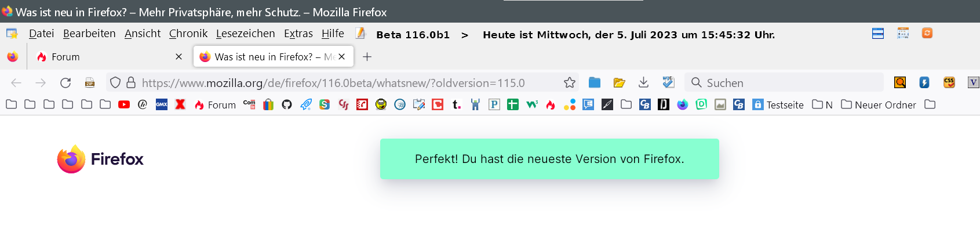Screen dimensions: 980x243
Task: Open the Extras menu
Action: pyautogui.click(x=298, y=34)
